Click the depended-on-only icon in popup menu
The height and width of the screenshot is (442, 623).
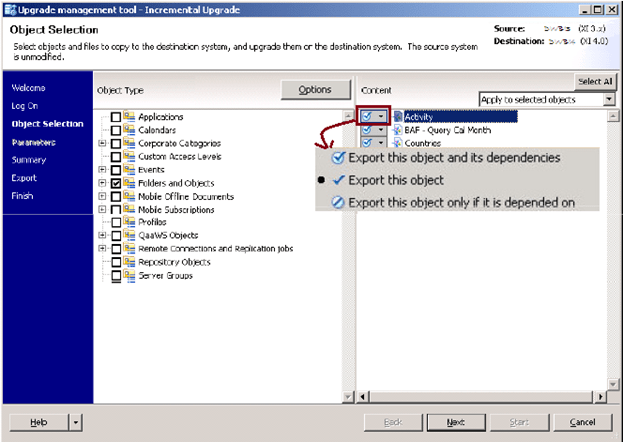(337, 202)
